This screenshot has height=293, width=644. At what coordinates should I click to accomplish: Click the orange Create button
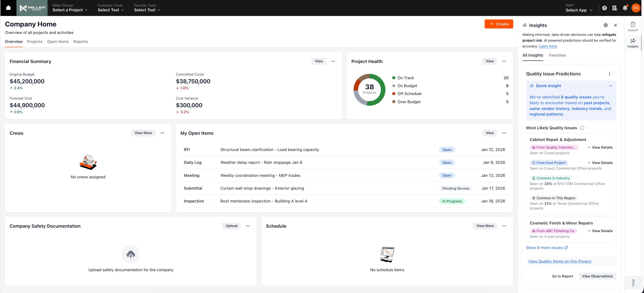(498, 24)
